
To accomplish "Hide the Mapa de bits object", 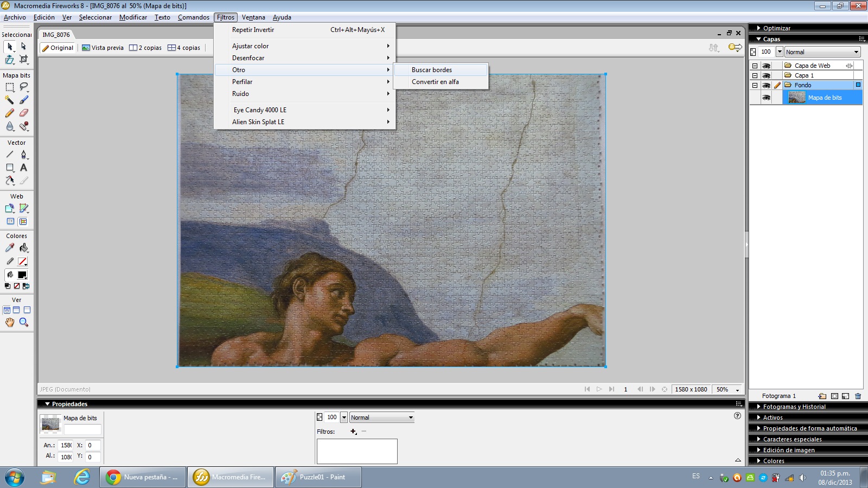I will 766,98.
